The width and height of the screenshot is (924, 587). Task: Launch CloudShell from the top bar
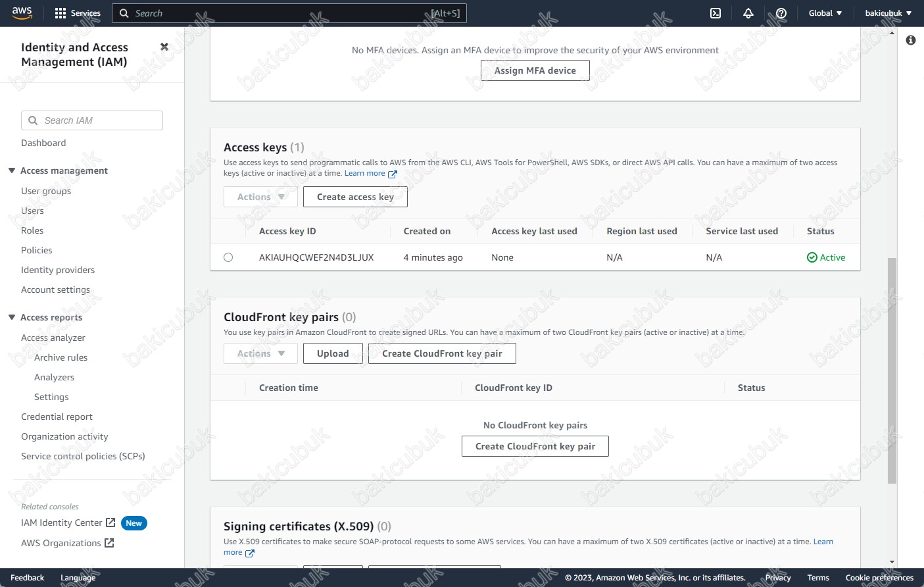pos(716,13)
